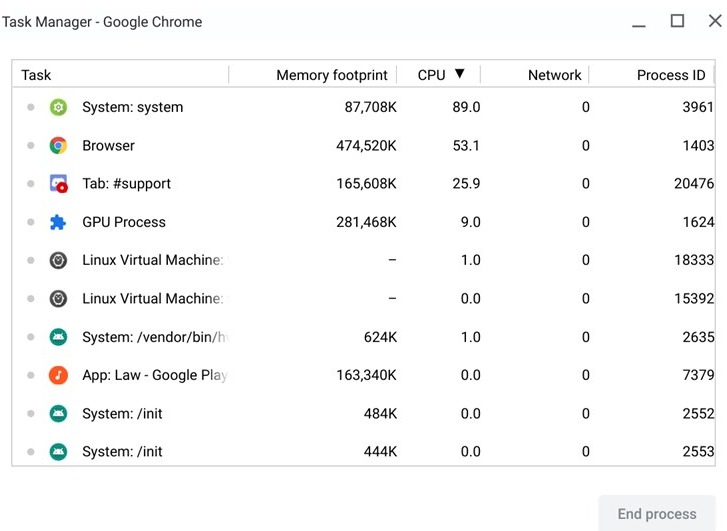Select the "System: /vendor/bin/h" task
This screenshot has height=531, width=727.
click(364, 337)
